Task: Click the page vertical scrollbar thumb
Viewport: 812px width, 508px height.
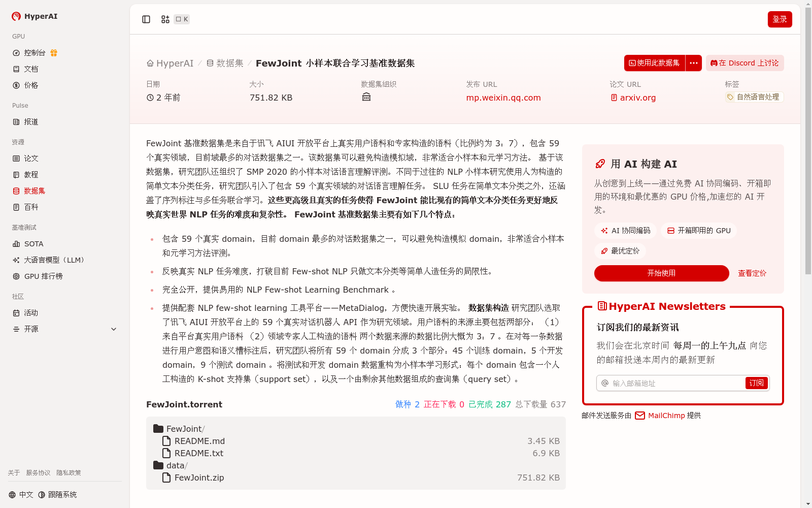Action: 808,141
